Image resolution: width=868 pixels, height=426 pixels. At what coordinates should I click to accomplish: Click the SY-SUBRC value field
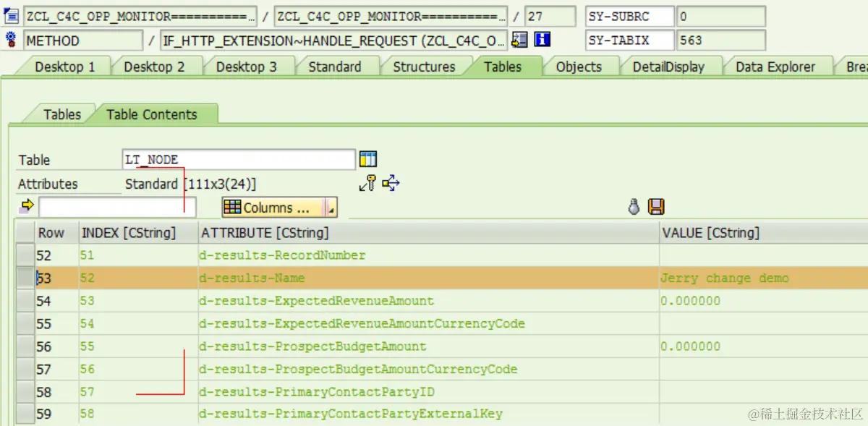point(721,16)
